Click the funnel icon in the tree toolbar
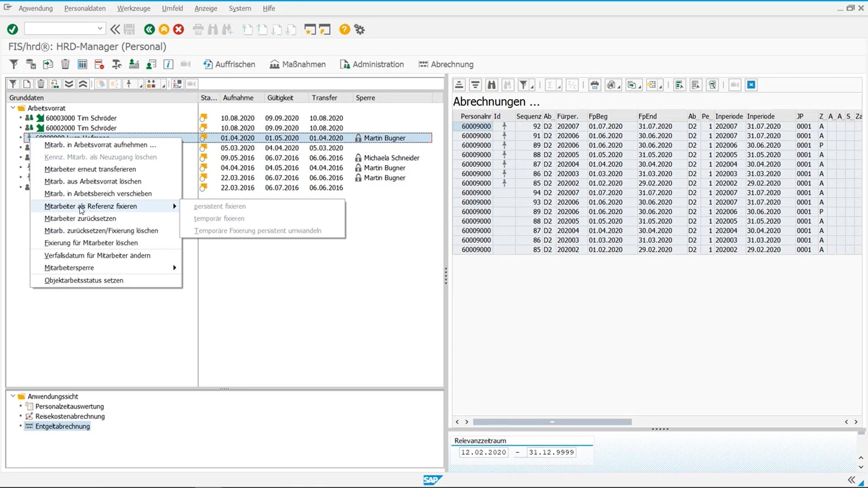 click(x=13, y=84)
